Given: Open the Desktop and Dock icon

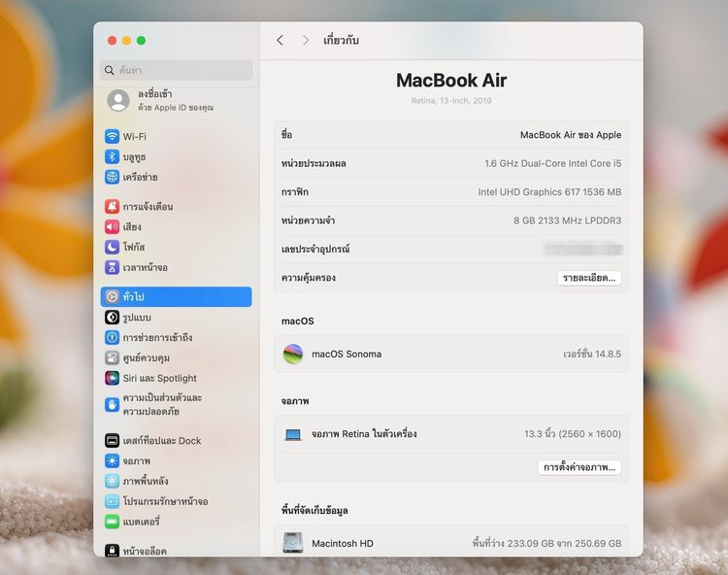Looking at the screenshot, I should pos(112,440).
